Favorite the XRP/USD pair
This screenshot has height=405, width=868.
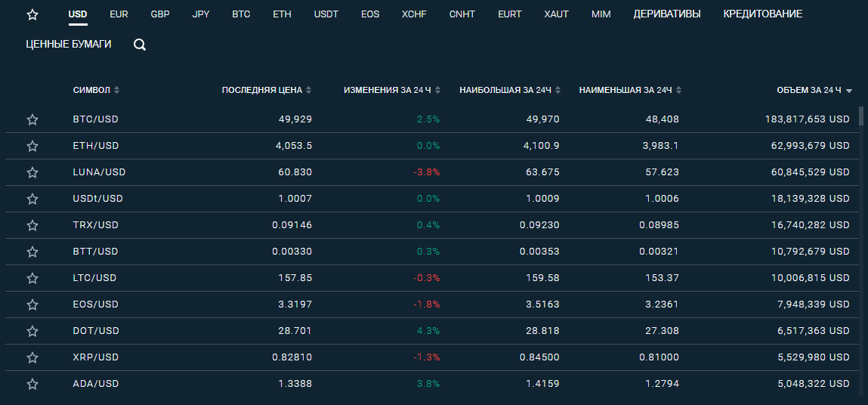pos(32,358)
